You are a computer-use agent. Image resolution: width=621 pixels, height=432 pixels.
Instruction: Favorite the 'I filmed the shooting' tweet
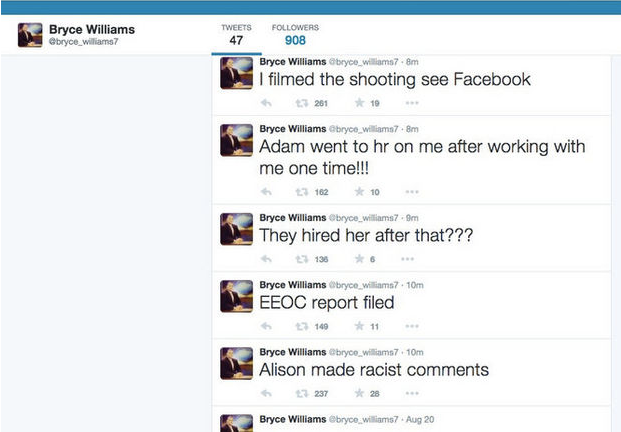tap(358, 102)
